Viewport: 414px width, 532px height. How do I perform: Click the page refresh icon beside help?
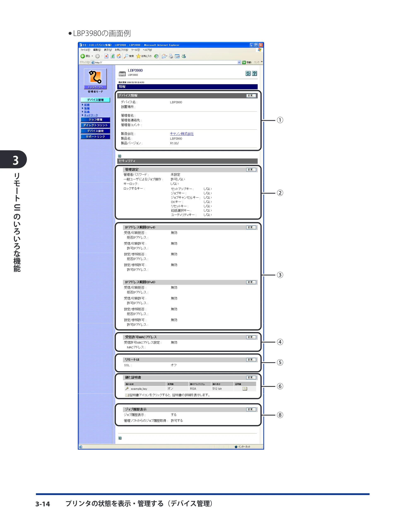[x=248, y=73]
